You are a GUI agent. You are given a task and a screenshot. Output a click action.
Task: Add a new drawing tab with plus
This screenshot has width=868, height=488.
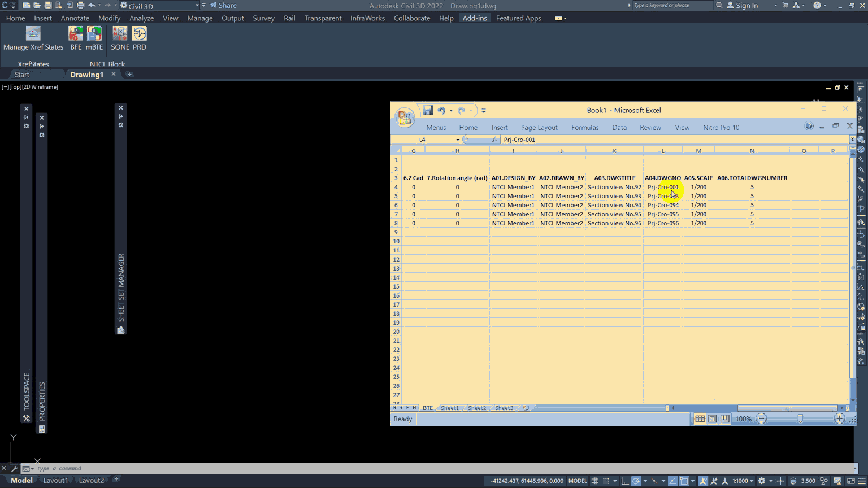pyautogui.click(x=129, y=75)
